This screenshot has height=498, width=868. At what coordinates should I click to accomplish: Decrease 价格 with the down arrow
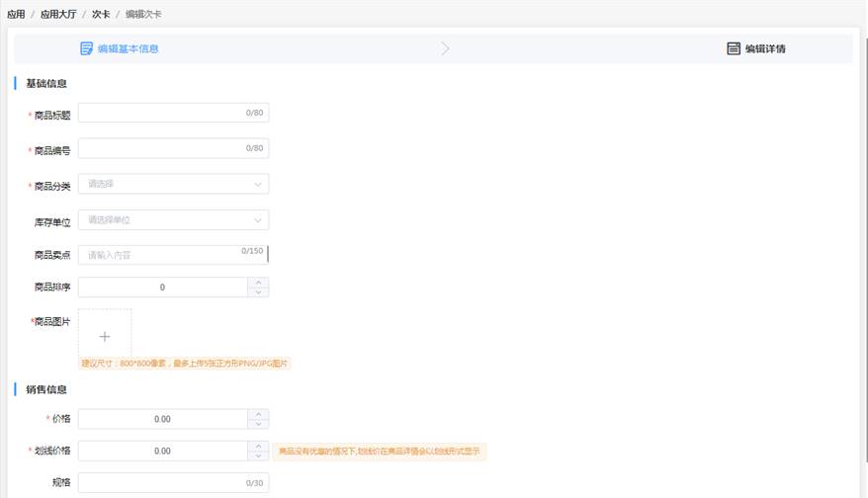click(x=258, y=424)
